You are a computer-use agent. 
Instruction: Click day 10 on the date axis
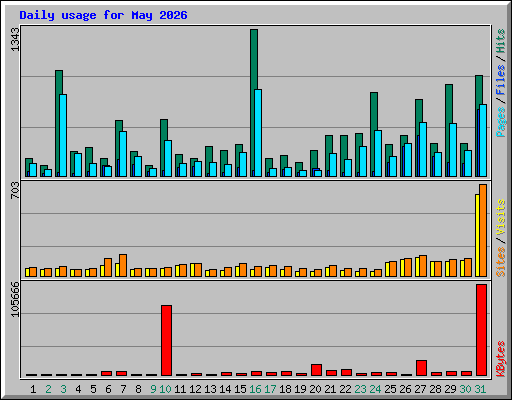[x=165, y=389]
